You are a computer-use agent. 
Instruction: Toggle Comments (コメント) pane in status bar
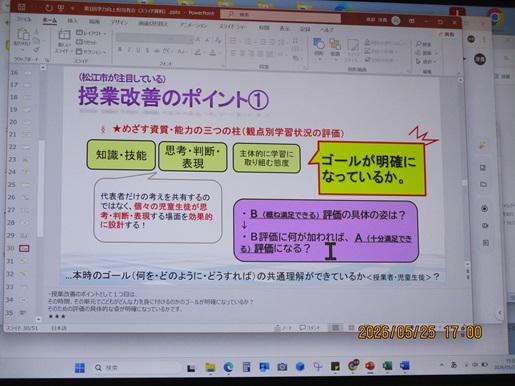310,328
